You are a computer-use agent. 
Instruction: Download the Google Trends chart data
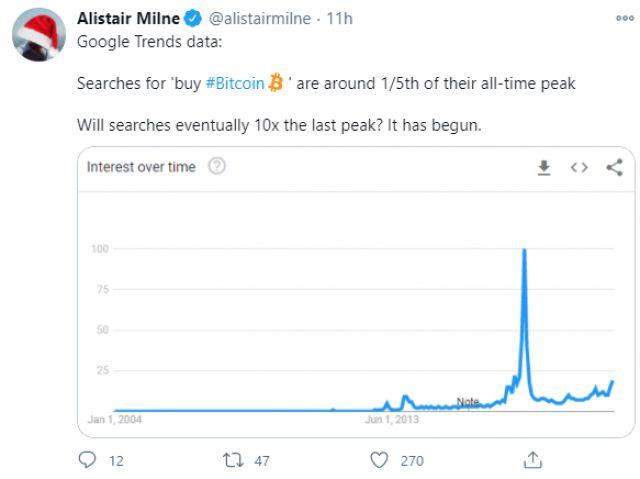[544, 168]
